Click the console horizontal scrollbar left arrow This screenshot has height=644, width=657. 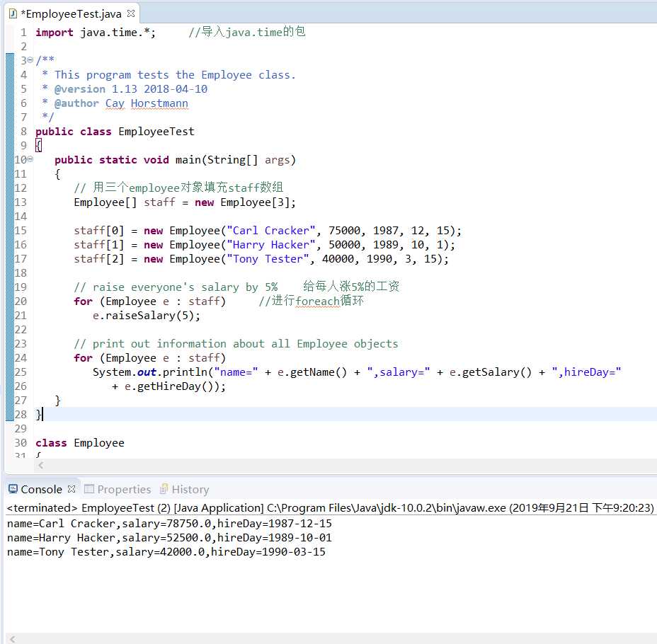click(x=13, y=639)
